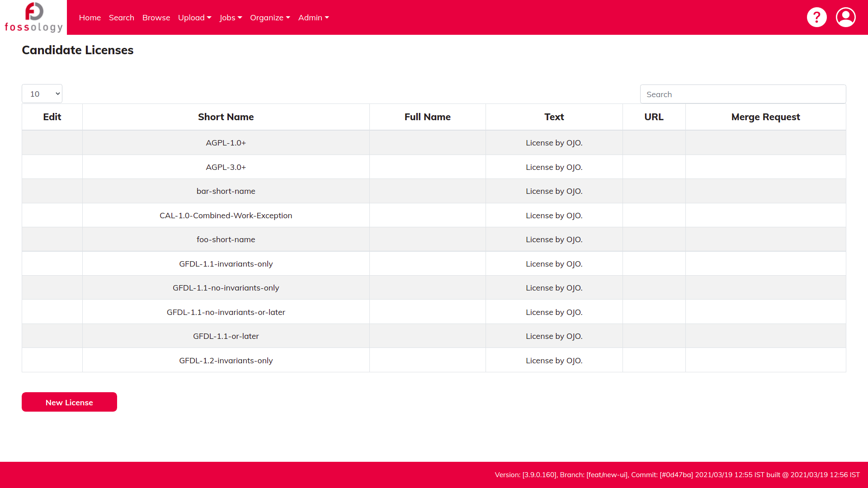Click License by OJO text for foo-short-name
Image resolution: width=868 pixels, height=488 pixels.
[x=554, y=239]
